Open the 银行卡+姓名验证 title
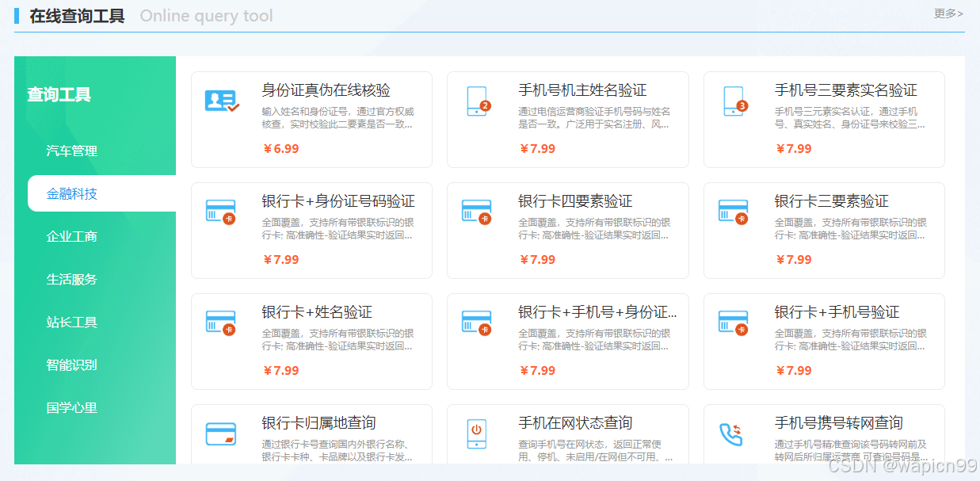Image resolution: width=980 pixels, height=481 pixels. tap(317, 312)
